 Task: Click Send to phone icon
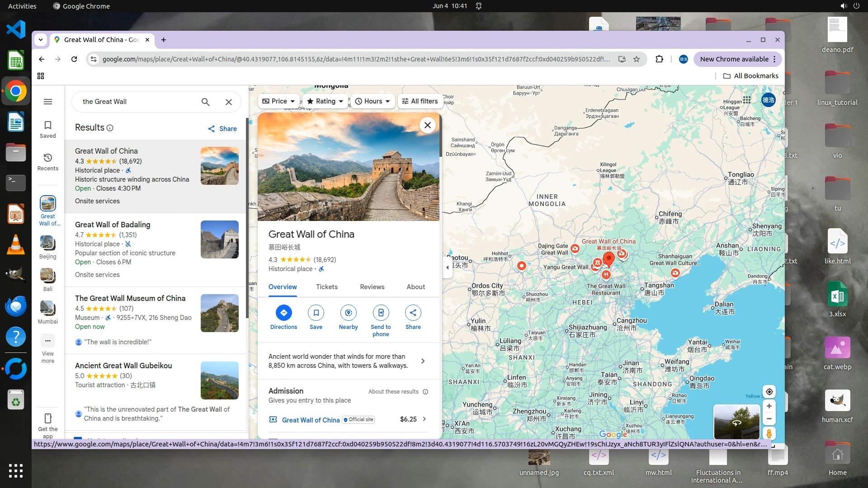381,313
